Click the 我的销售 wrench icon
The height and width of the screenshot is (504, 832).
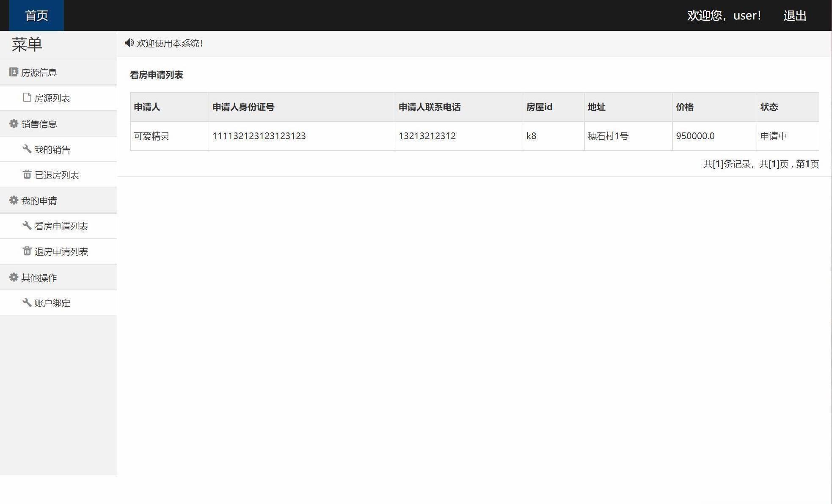[27, 149]
